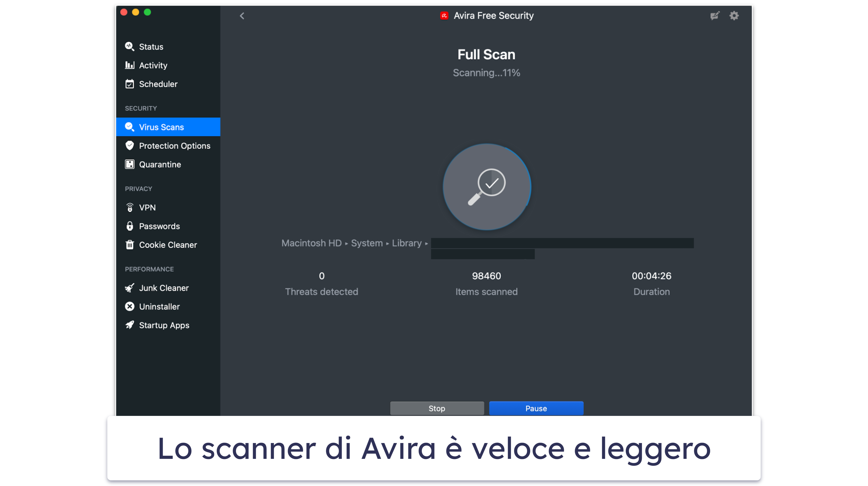This screenshot has width=868, height=486.
Task: Open Avira settings gear icon
Action: tap(734, 16)
